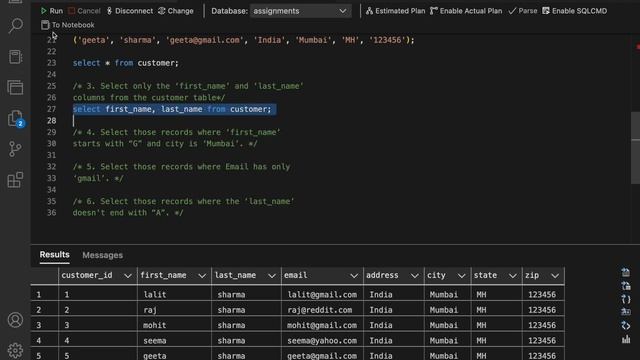Parse the query

coord(522,11)
